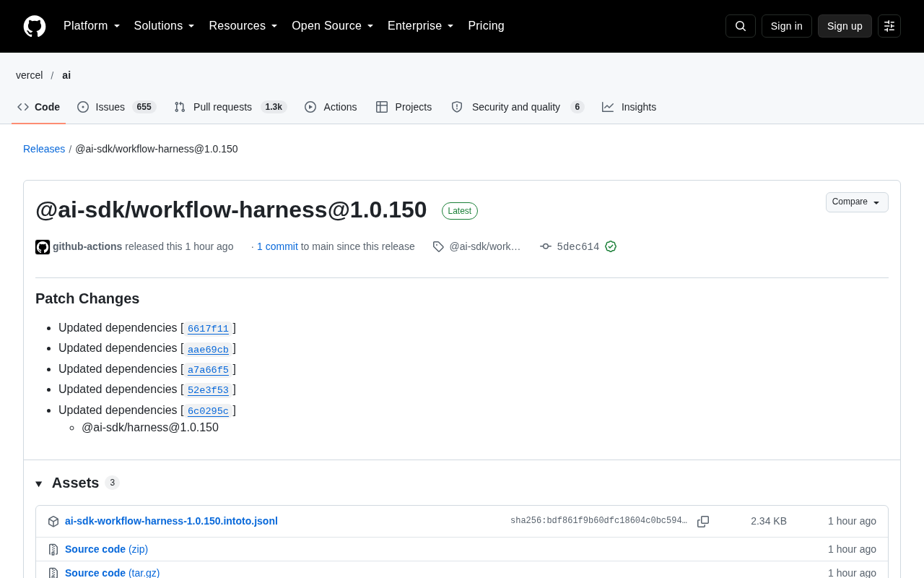
Task: Click the Patch Changes heading
Action: [87, 298]
